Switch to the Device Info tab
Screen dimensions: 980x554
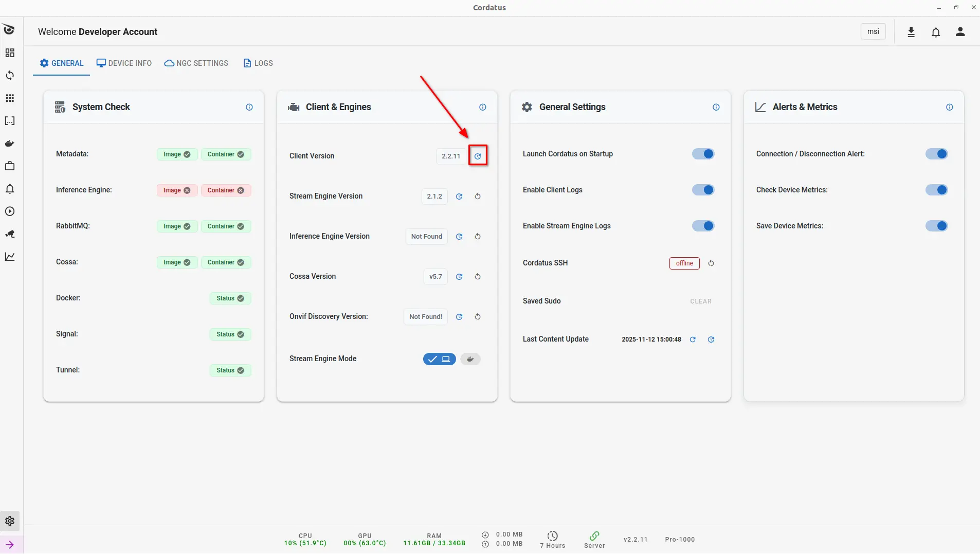coord(124,63)
